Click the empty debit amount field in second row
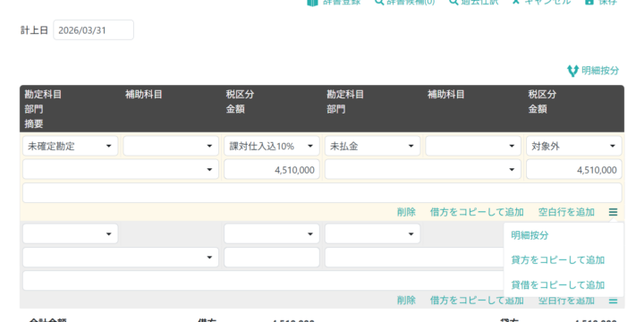644x322 pixels. [x=272, y=257]
